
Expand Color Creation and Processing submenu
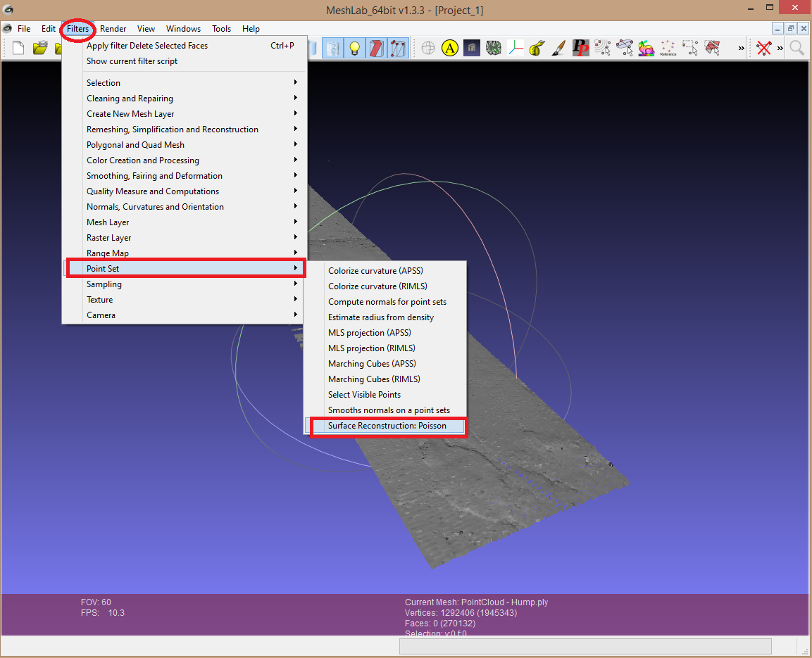pyautogui.click(x=185, y=160)
